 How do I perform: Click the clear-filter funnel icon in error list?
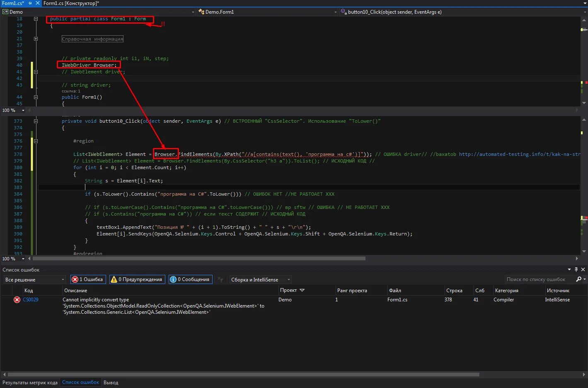(220, 280)
